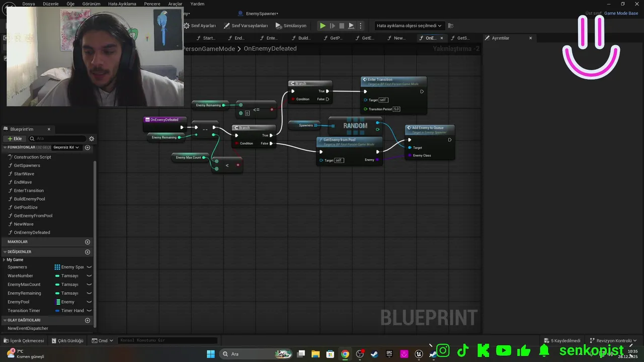Open the Sınıf Ayarları class settings
Screen dimensions: 644x362
coord(200,26)
